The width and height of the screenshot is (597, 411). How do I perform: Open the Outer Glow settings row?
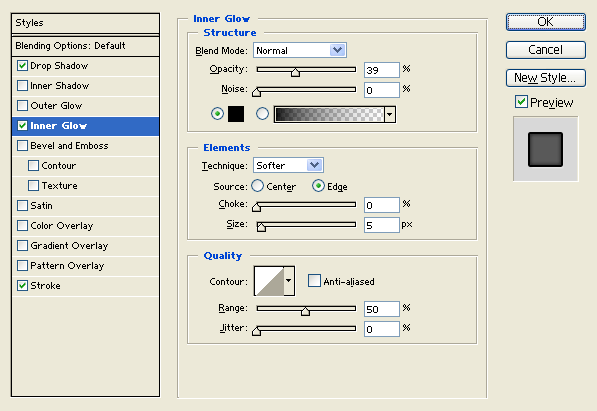tap(85, 106)
